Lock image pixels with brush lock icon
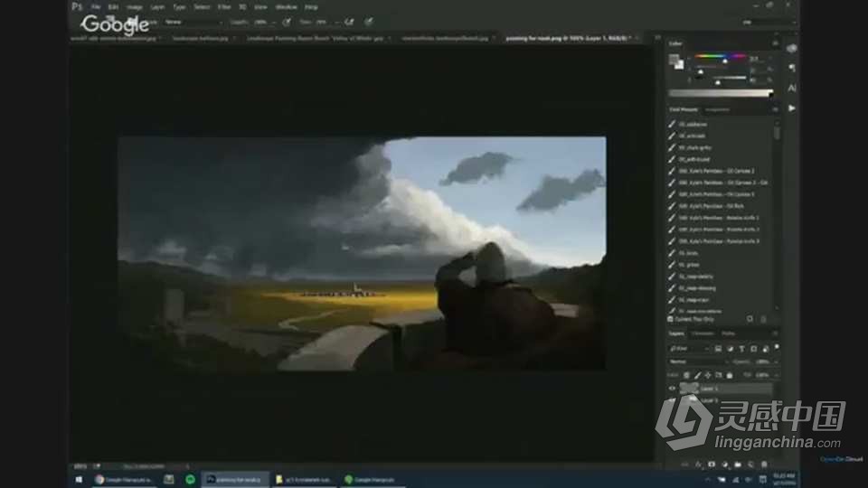 (x=697, y=375)
